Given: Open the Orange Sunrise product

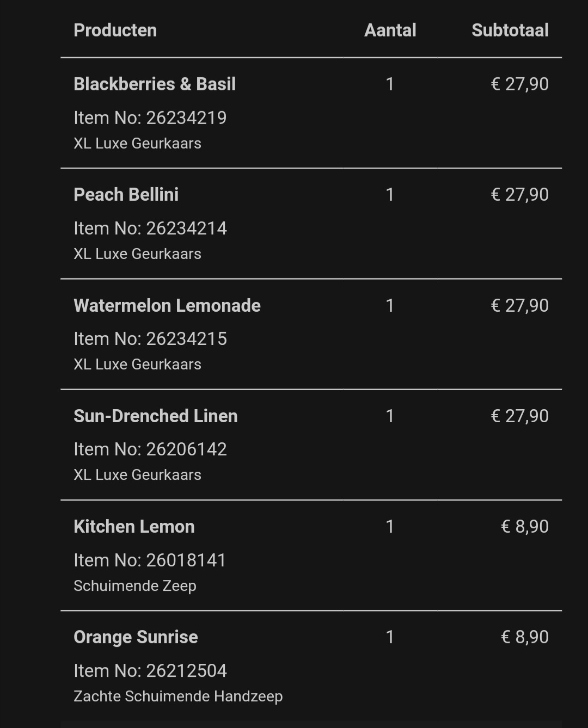Looking at the screenshot, I should point(136,637).
